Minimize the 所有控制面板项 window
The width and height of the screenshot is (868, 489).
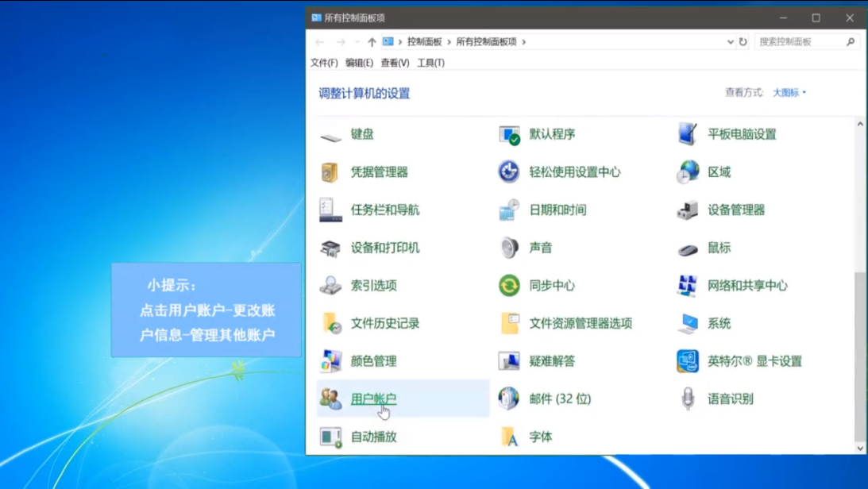coord(783,17)
